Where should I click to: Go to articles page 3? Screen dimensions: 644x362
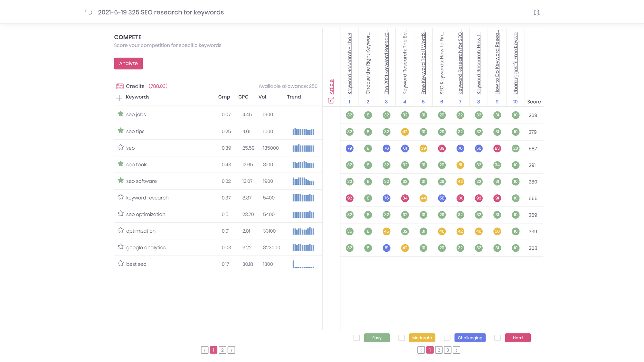[448, 350]
